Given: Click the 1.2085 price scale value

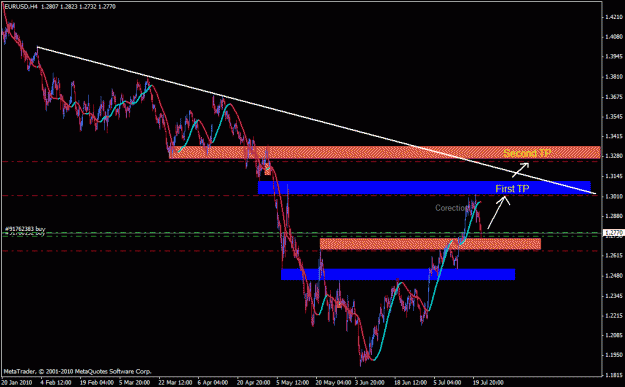Looking at the screenshot, I should (614, 335).
